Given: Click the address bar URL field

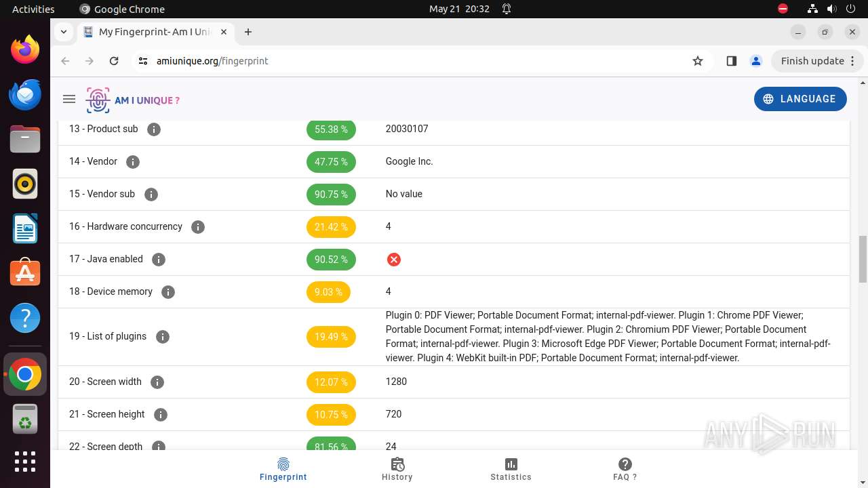Looking at the screenshot, I should tap(407, 61).
